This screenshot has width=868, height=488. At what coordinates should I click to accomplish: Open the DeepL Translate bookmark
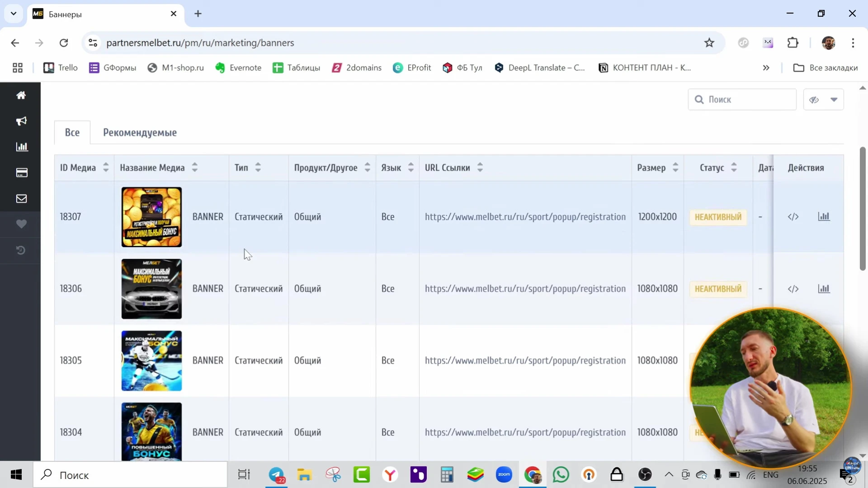pos(540,68)
